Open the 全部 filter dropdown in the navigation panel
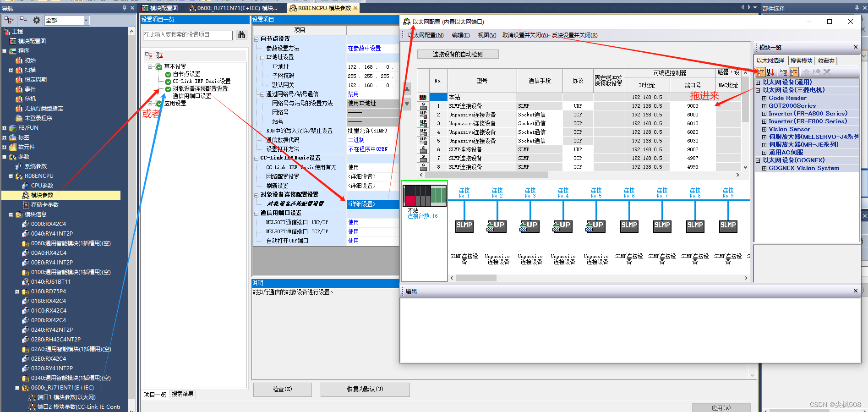The width and height of the screenshot is (868, 412). coord(86,20)
